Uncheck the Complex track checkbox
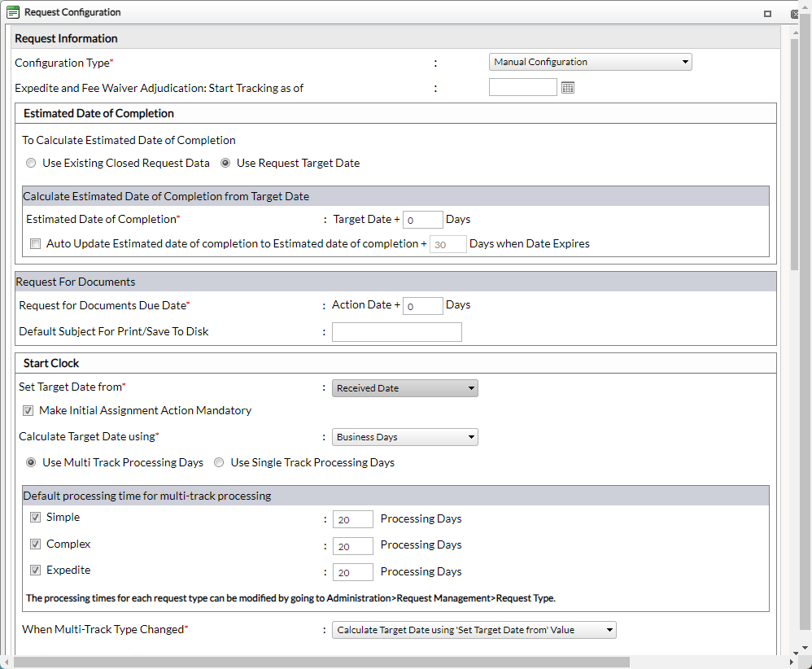Image resolution: width=812 pixels, height=669 pixels. click(35, 544)
